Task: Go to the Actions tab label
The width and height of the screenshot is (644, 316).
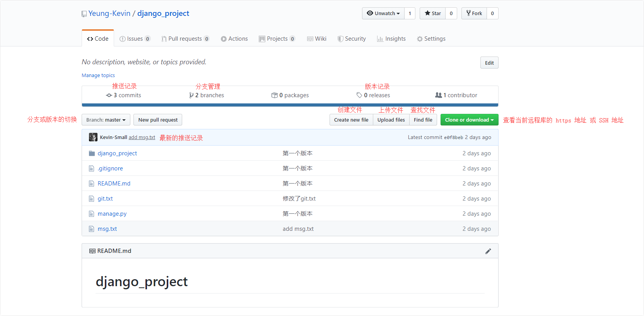Action: [x=238, y=39]
